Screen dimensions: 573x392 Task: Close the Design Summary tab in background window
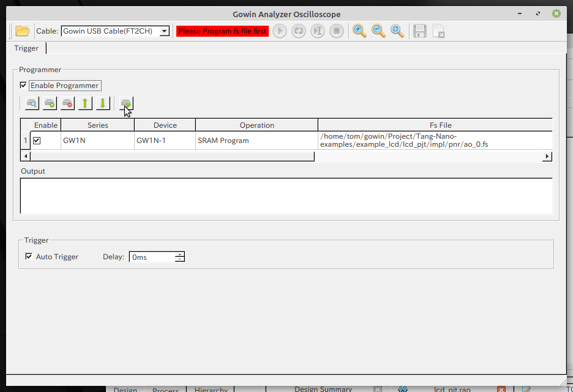[x=378, y=390]
